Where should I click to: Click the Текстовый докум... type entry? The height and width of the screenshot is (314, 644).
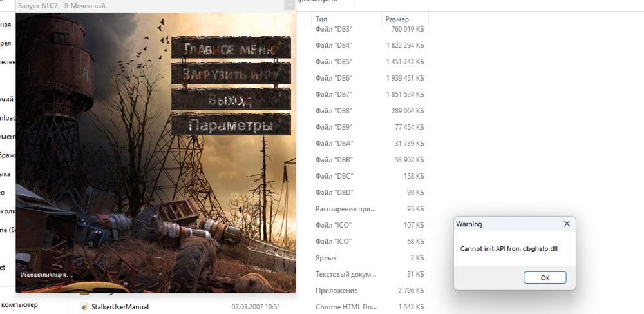(x=346, y=274)
